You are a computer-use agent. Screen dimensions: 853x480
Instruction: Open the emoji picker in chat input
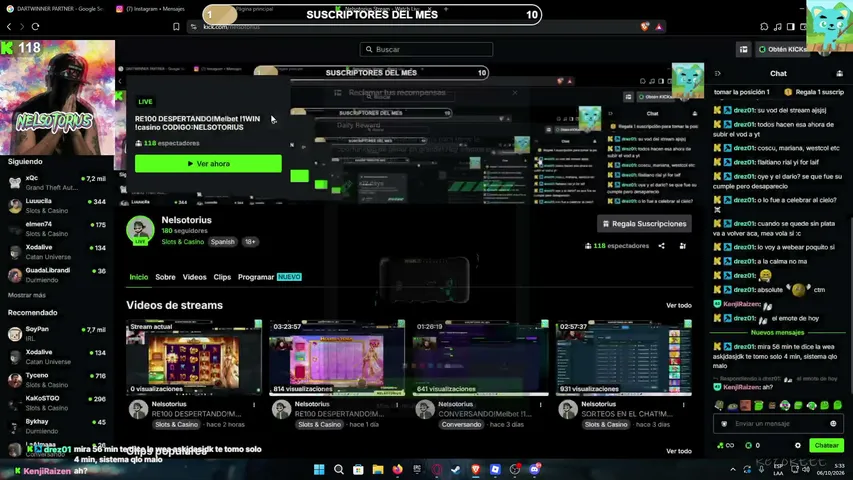[x=833, y=423]
